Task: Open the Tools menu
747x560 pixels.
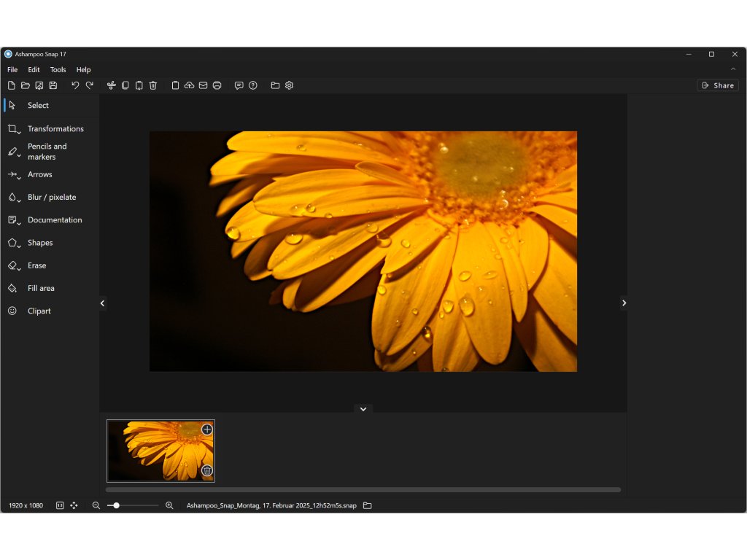Action: 58,69
